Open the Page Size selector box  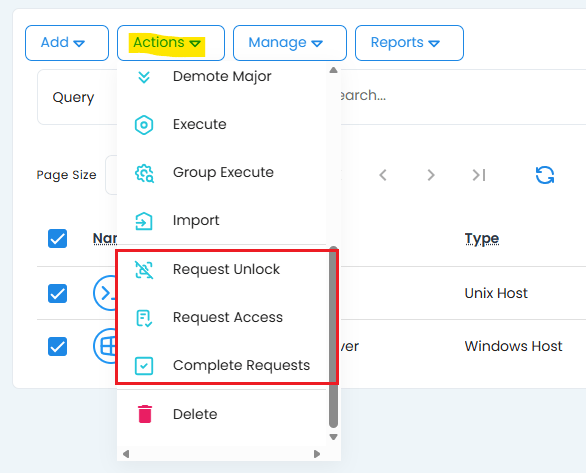coord(111,175)
